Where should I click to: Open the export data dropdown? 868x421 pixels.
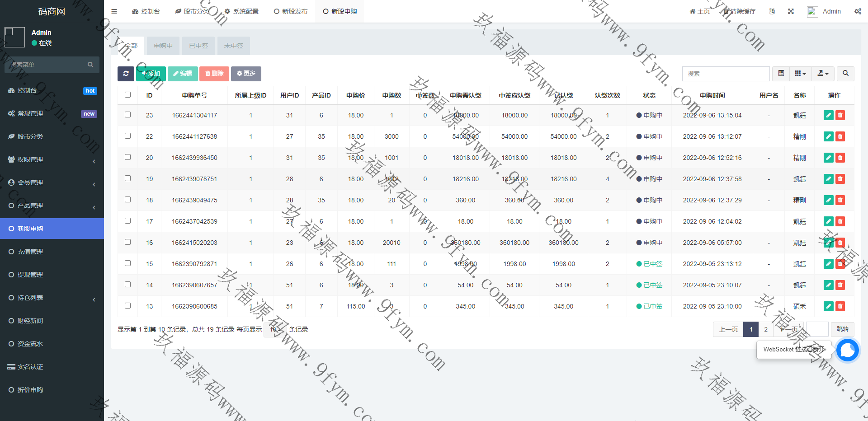point(822,74)
